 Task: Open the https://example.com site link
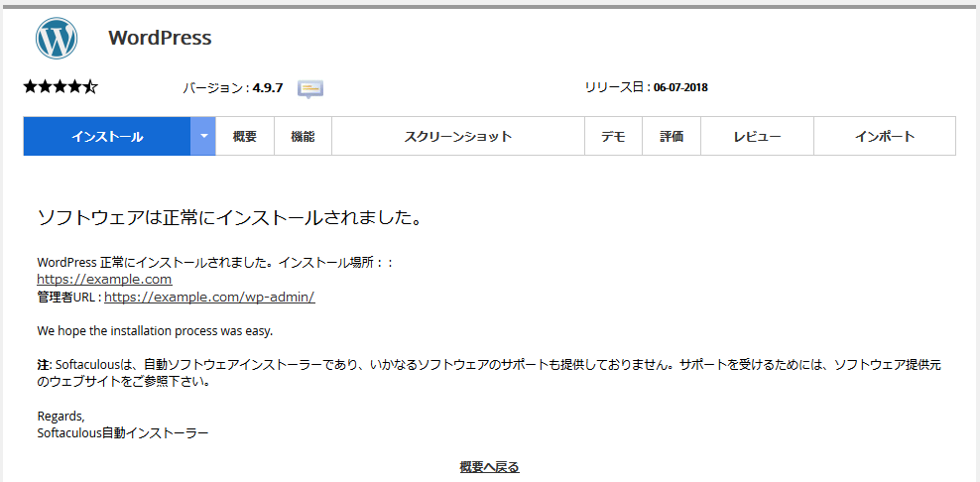point(104,280)
